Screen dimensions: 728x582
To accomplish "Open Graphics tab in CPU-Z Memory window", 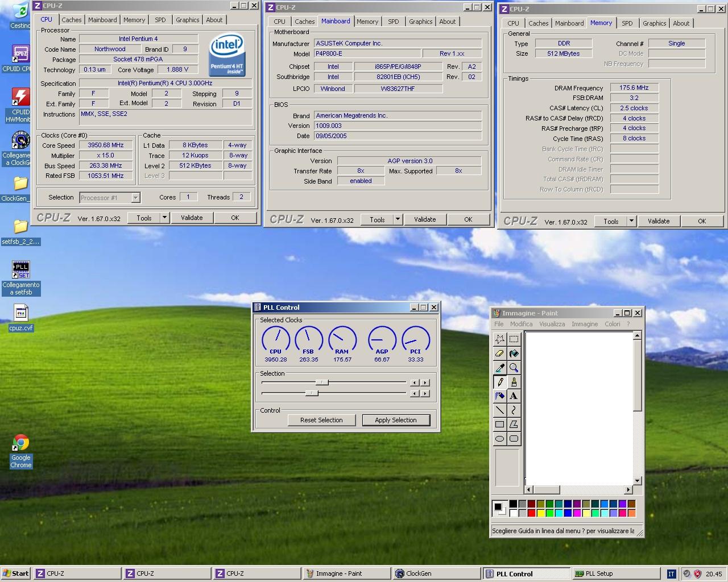I will (654, 23).
